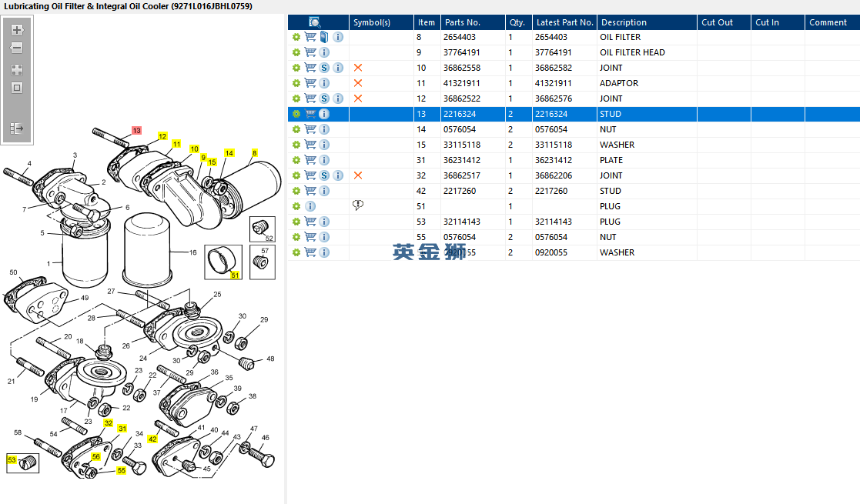Click the Cut In column header
This screenshot has width=860, height=504.
tap(777, 22)
